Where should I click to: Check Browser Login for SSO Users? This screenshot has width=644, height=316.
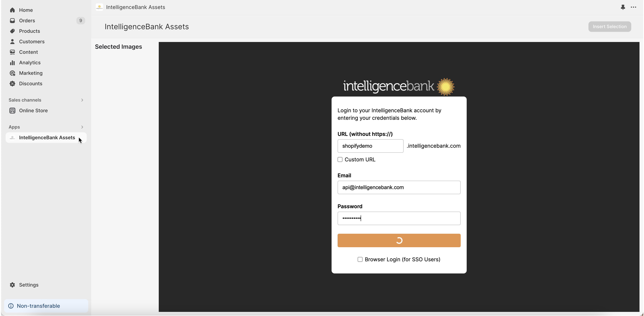point(360,259)
